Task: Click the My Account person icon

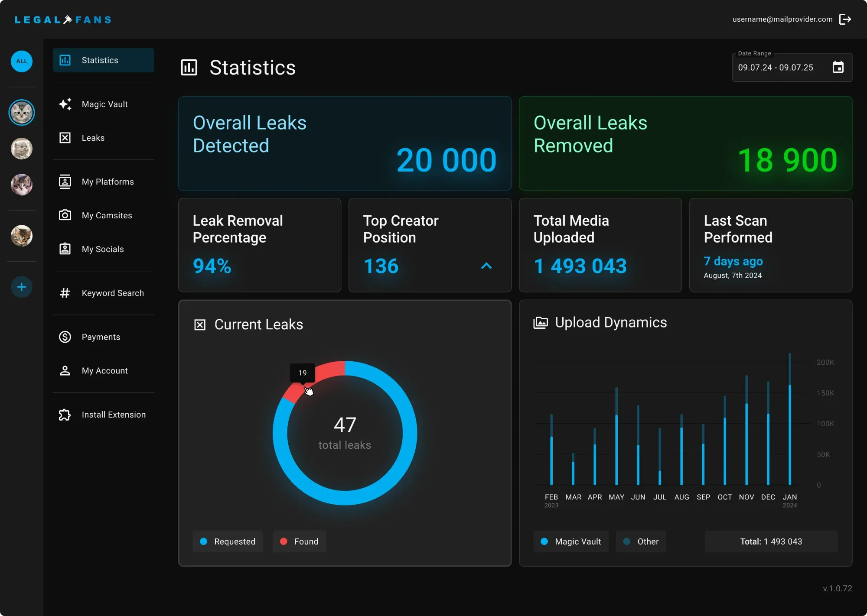Action: coord(65,370)
